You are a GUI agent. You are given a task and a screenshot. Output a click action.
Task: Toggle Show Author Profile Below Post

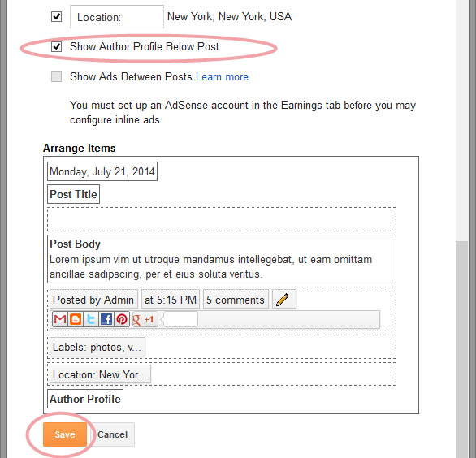click(57, 47)
